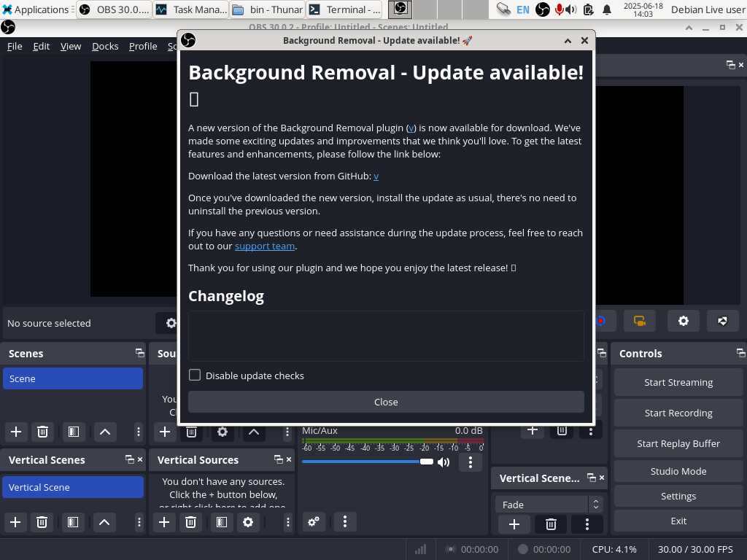Screen dimensions: 747x560
Task: Remove selected scene in Scenes dock
Action: pyautogui.click(x=42, y=432)
